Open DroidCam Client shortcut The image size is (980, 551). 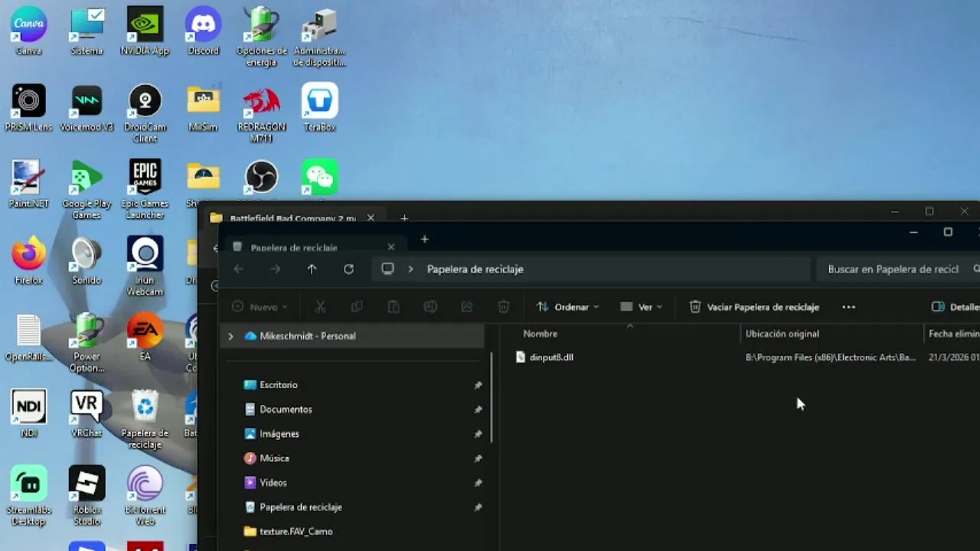coord(145,112)
